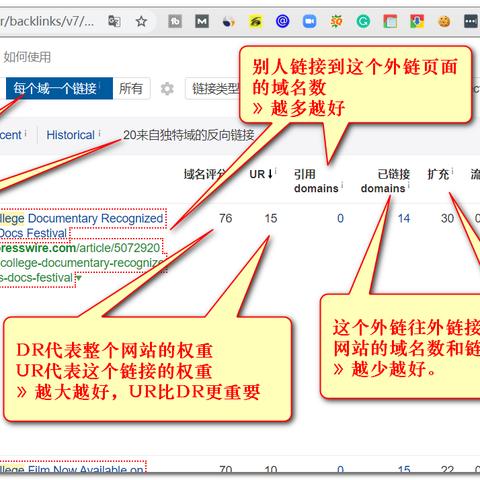Click the red-and-blue download extension icon

(x=417, y=22)
